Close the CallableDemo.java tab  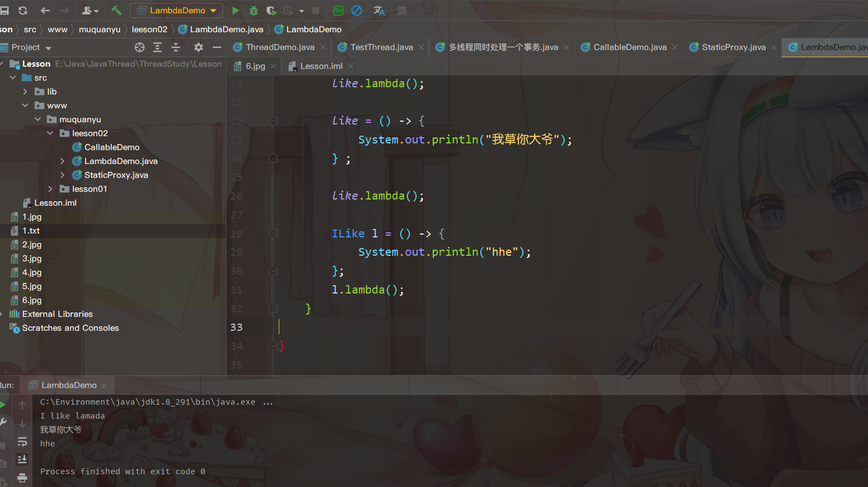675,48
